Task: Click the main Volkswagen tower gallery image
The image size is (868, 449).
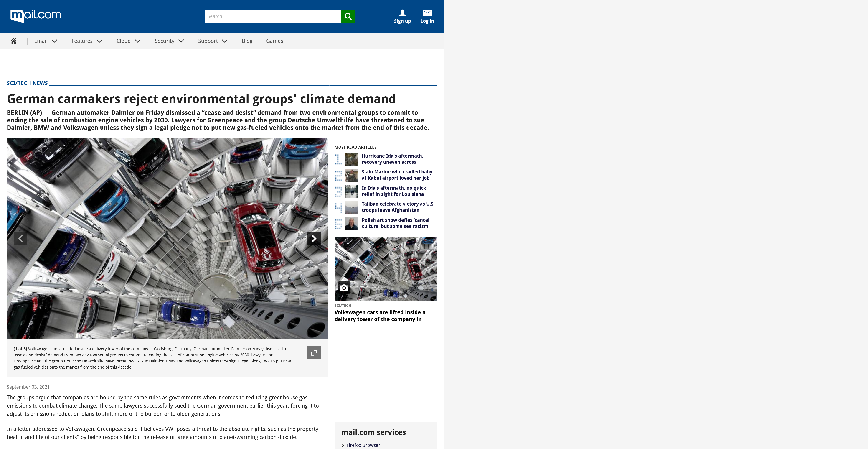Action: click(167, 238)
